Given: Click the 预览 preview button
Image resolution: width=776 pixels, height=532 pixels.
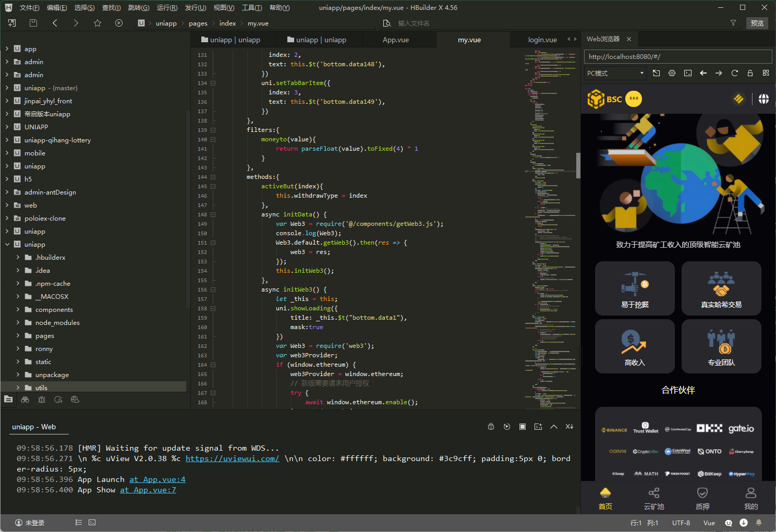Looking at the screenshot, I should (x=757, y=23).
